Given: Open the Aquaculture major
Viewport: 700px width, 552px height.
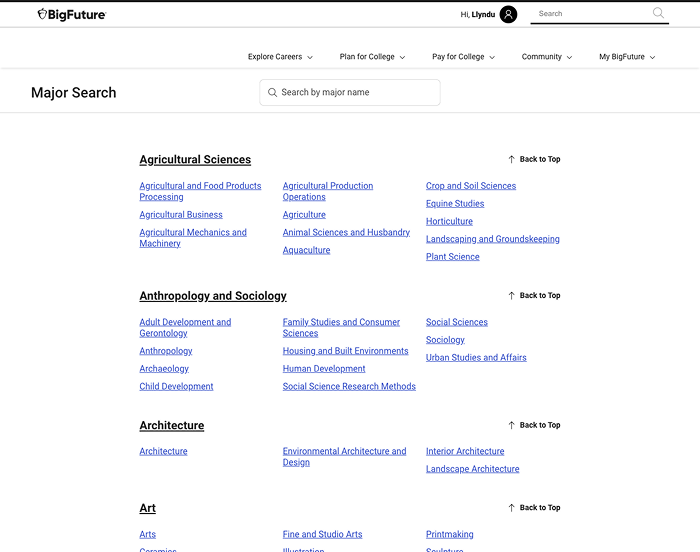Looking at the screenshot, I should [306, 251].
